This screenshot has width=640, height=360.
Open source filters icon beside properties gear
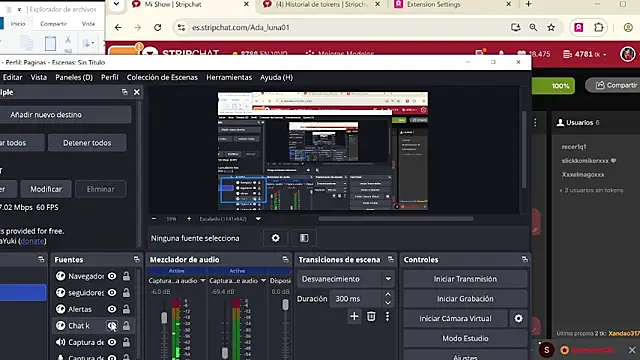tap(304, 238)
